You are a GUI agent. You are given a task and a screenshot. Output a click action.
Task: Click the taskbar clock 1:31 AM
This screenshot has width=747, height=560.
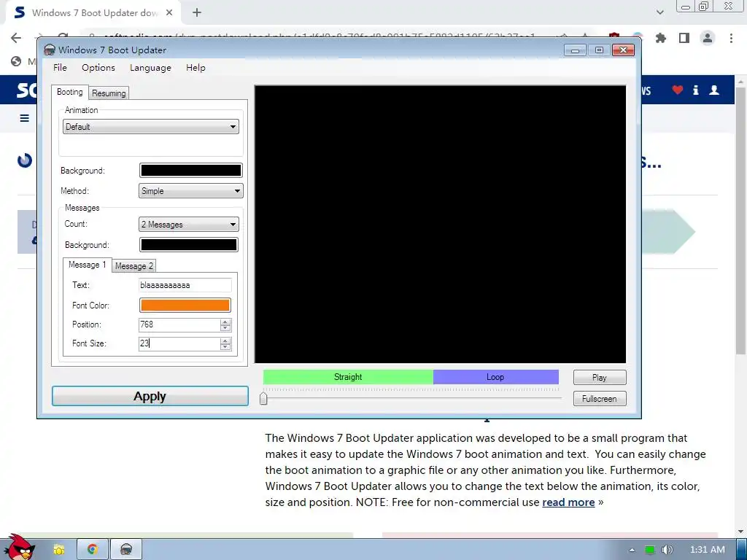tap(707, 550)
